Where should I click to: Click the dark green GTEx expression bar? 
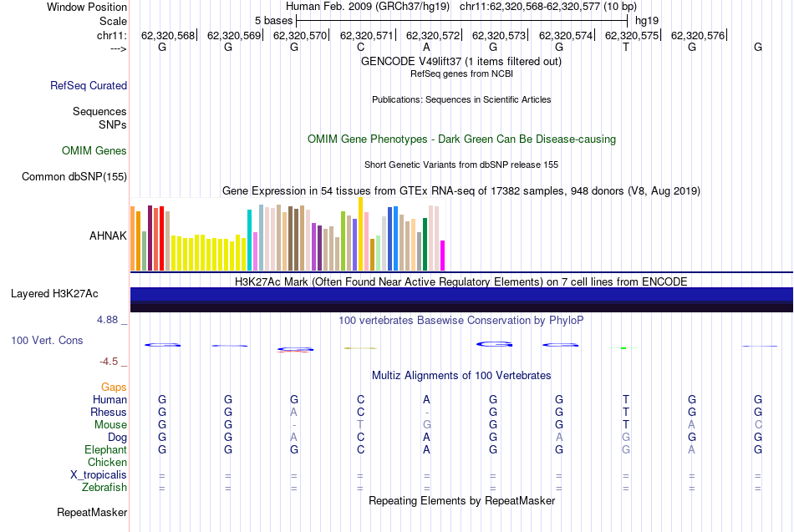click(x=425, y=245)
